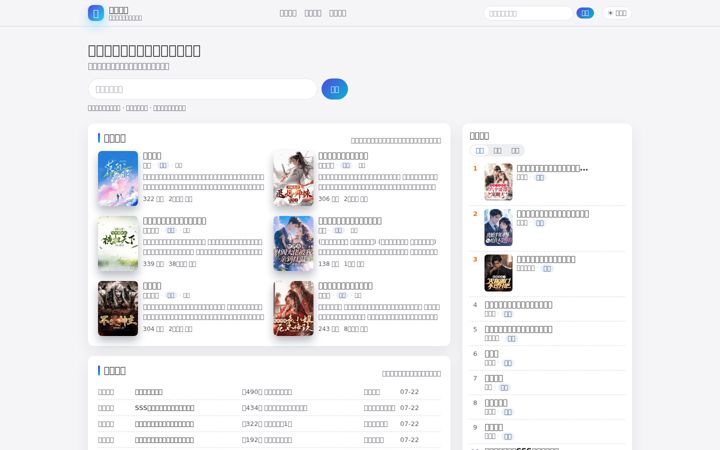Open the book title in the chapter 490 update row

[149, 392]
